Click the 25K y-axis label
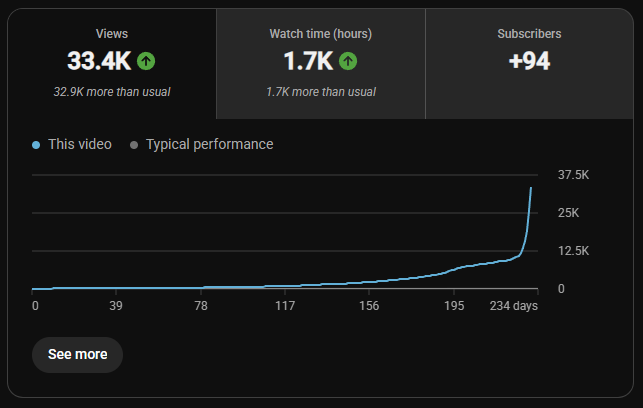643x408 pixels. 568,213
